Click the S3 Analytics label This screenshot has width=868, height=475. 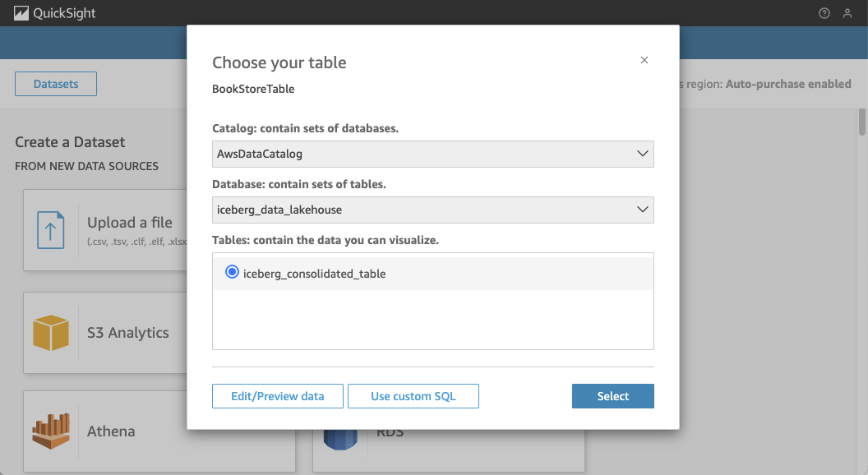(128, 333)
